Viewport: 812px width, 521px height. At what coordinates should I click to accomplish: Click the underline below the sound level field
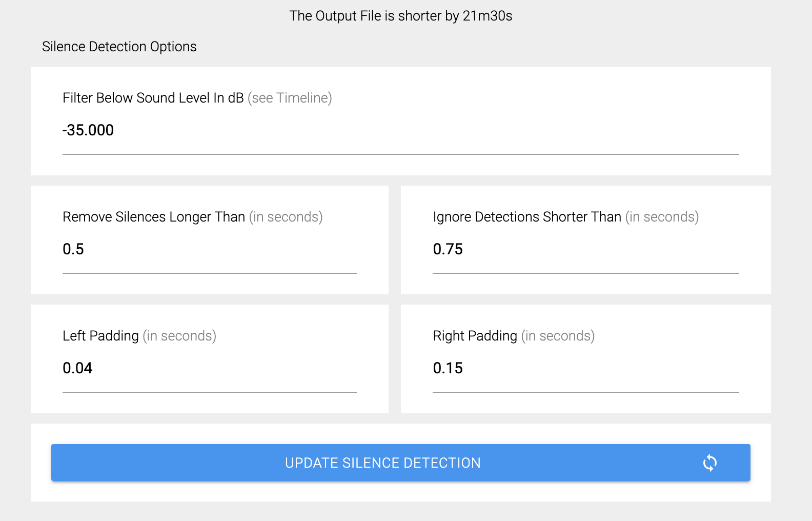[x=400, y=154]
